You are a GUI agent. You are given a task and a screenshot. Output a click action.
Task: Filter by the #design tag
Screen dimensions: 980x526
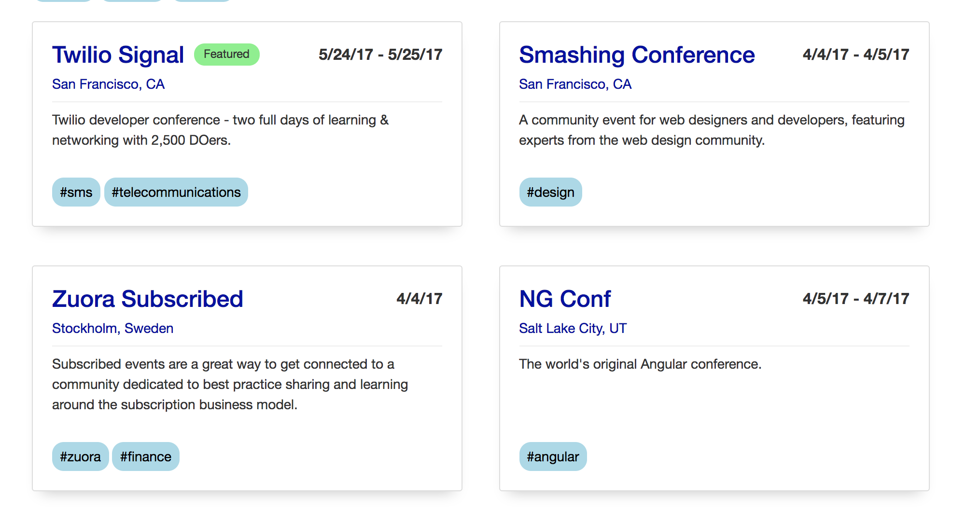coord(550,192)
